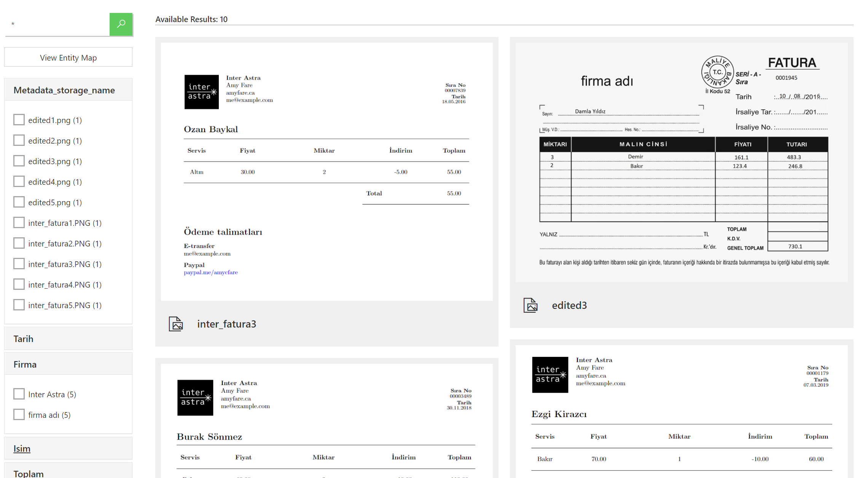Expand the Firma facet section
This screenshot has width=868, height=478.
[25, 364]
